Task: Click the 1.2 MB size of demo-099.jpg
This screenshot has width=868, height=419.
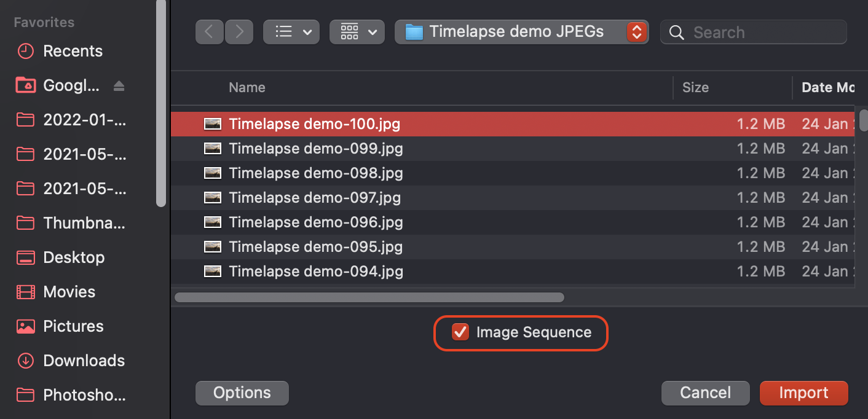Action: (761, 149)
